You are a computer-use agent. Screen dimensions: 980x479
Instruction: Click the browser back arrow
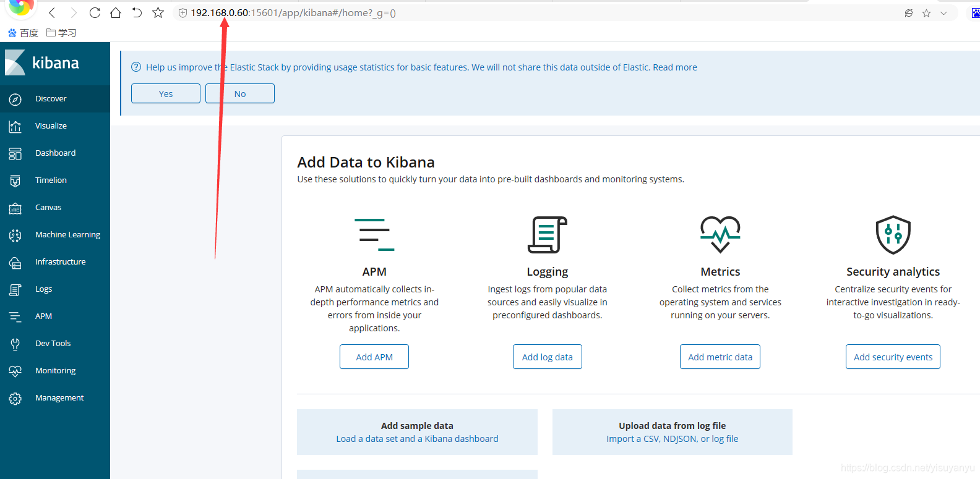(x=52, y=12)
